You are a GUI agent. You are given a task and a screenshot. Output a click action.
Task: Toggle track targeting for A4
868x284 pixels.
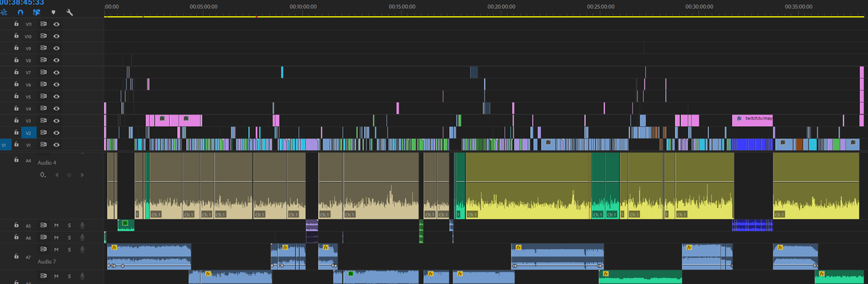click(x=28, y=160)
